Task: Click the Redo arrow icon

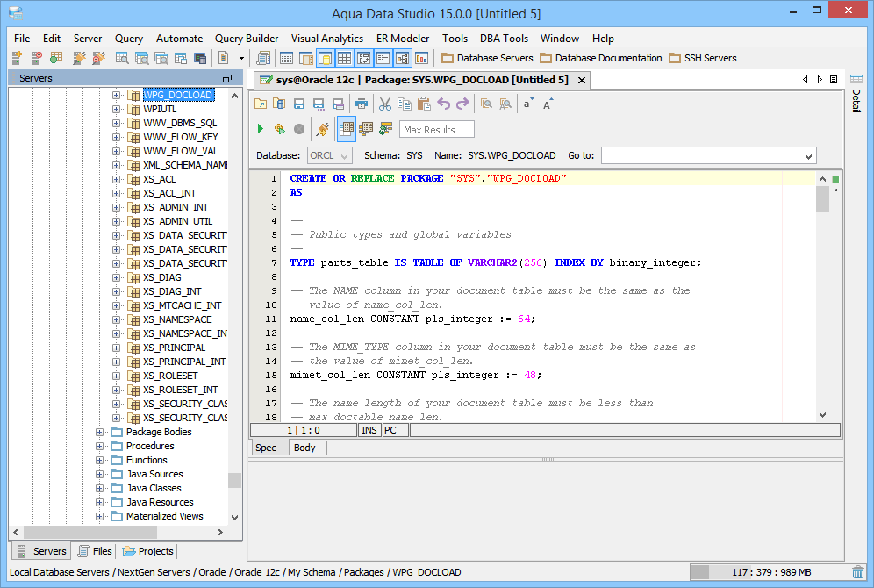Action: pyautogui.click(x=462, y=104)
